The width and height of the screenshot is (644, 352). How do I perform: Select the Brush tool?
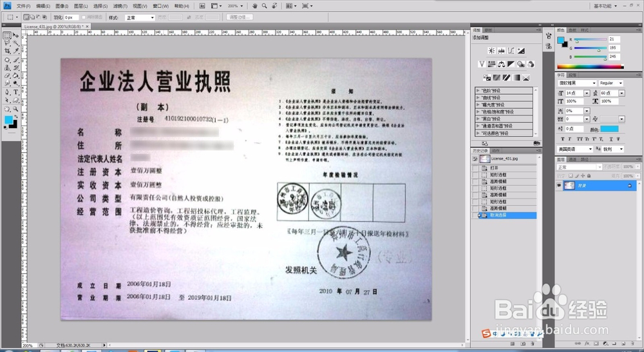[x=15, y=60]
